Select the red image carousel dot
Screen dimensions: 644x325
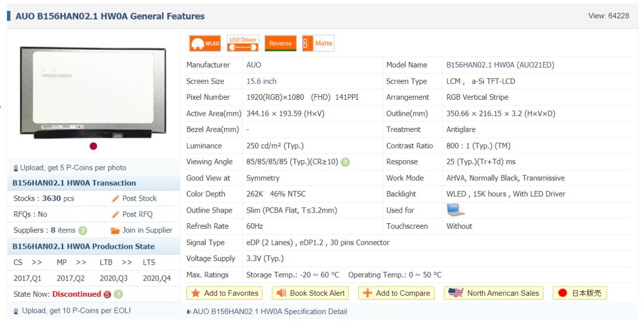coord(93,146)
